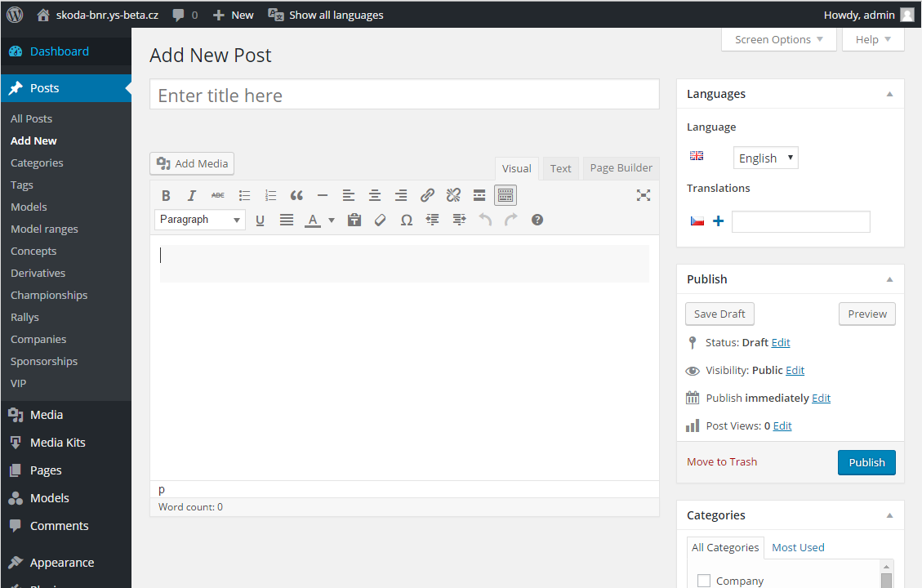Screen dimensions: 922x588
Task: Click Move to Trash link
Action: [x=721, y=462]
